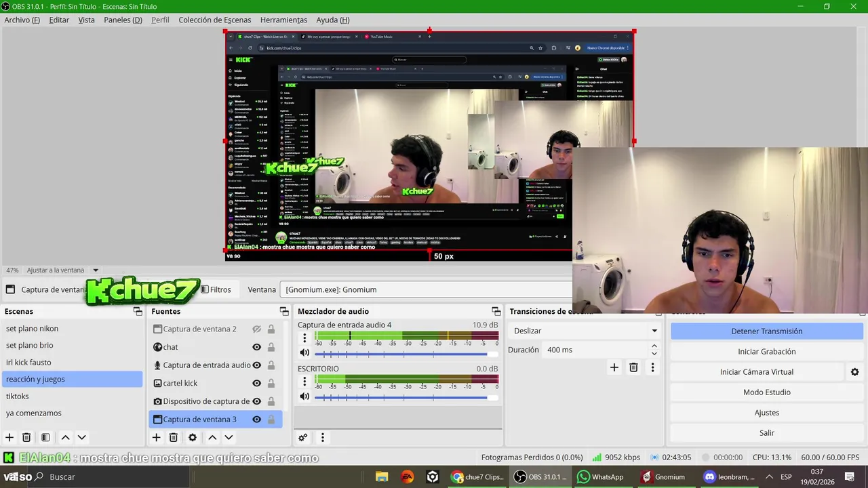Open Colección de Escenas menu
Screen dimensions: 868x488
pos(214,20)
